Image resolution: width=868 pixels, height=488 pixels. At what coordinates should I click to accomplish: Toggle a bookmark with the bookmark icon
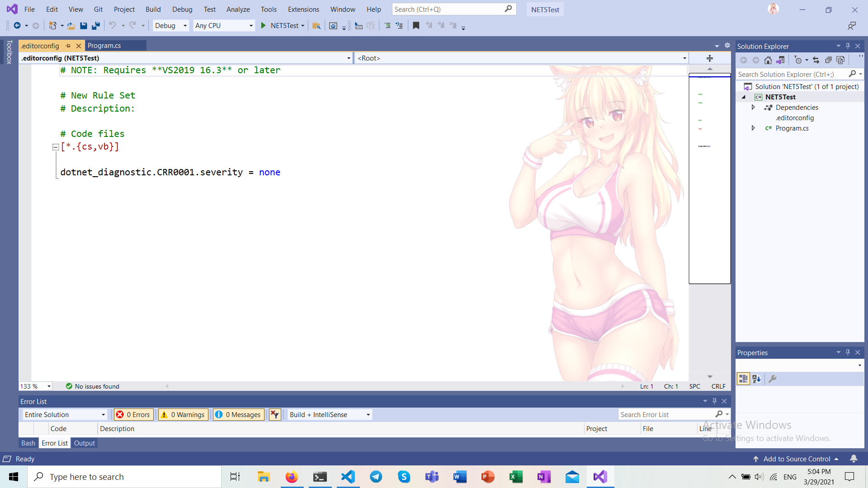[416, 26]
